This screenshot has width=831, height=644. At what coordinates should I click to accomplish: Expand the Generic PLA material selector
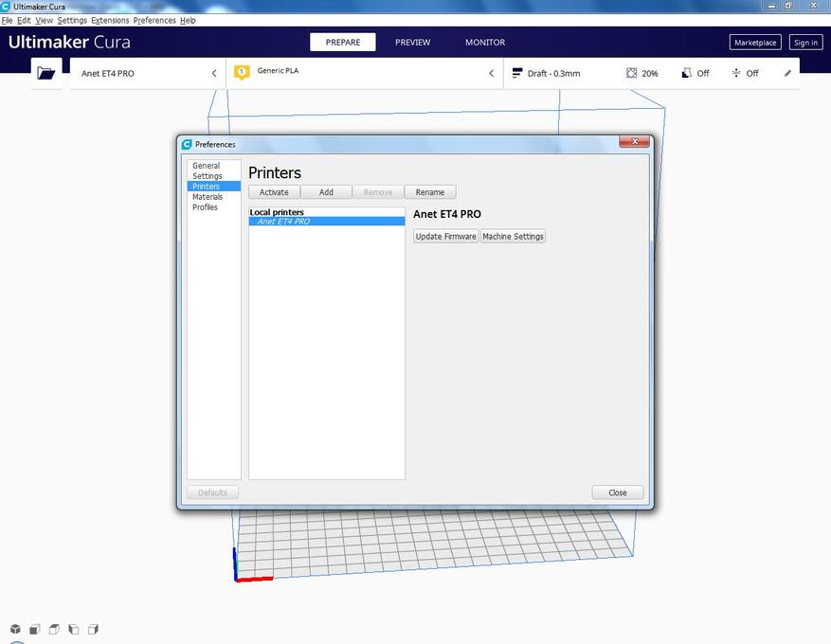491,73
